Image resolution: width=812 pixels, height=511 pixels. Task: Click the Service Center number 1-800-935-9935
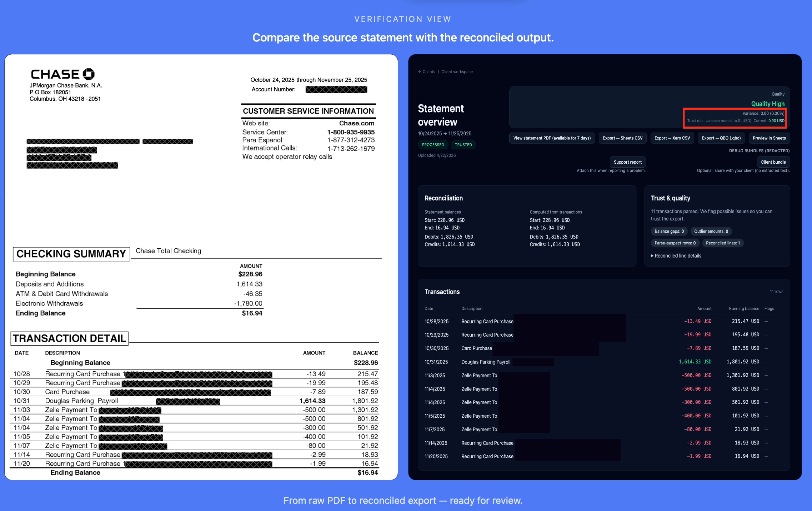[351, 132]
